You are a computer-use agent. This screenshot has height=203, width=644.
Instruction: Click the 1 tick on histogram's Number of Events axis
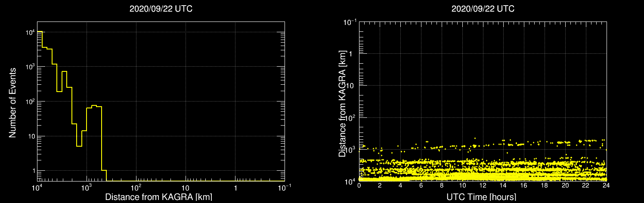[33, 171]
